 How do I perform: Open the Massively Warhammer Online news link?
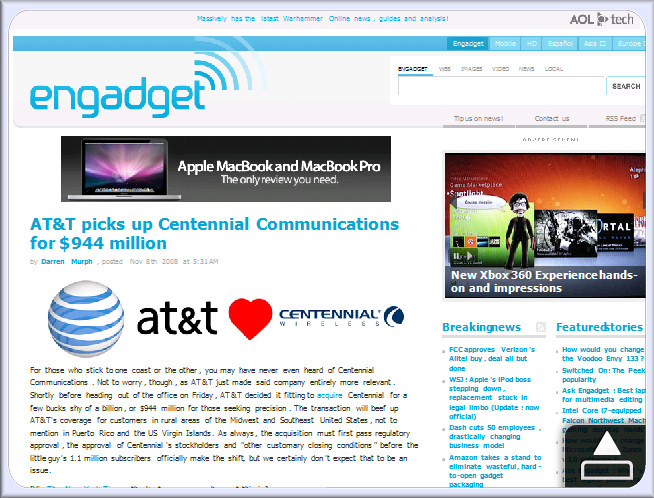click(322, 19)
